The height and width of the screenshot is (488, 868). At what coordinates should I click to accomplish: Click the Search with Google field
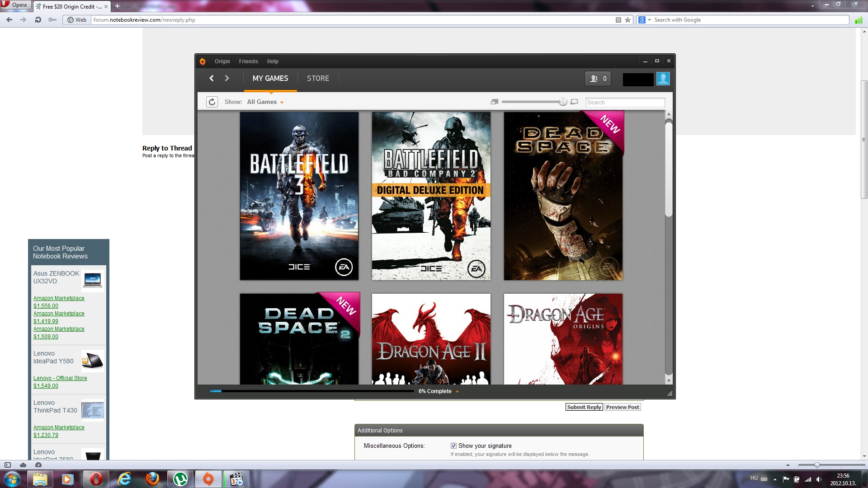pos(750,20)
